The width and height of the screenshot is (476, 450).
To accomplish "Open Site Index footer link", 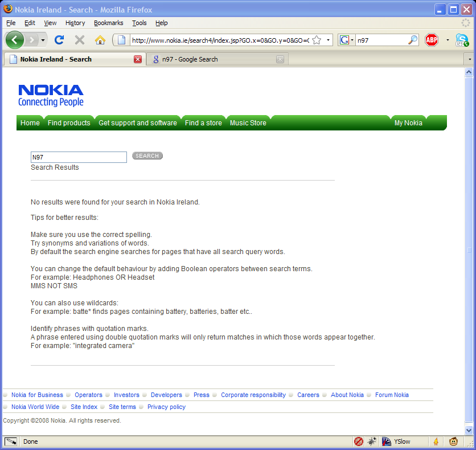I will (x=84, y=407).
